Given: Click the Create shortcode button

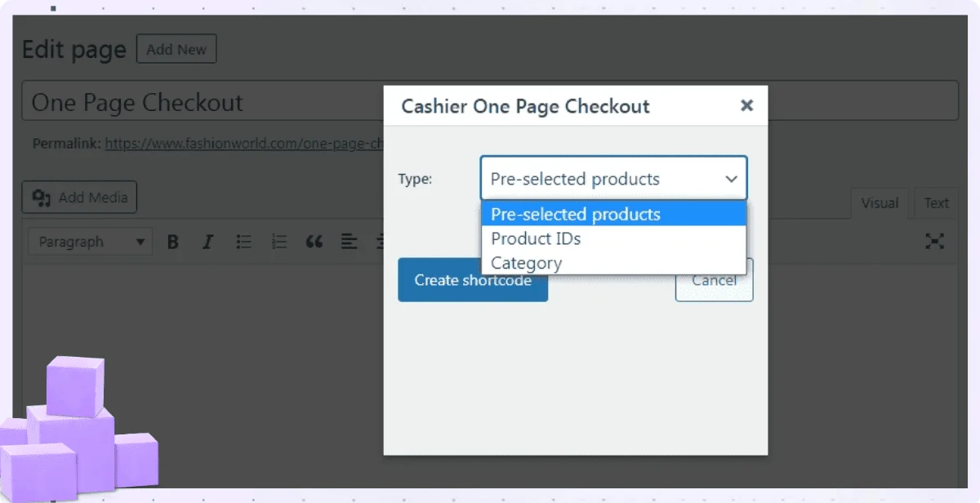Looking at the screenshot, I should pos(473,280).
